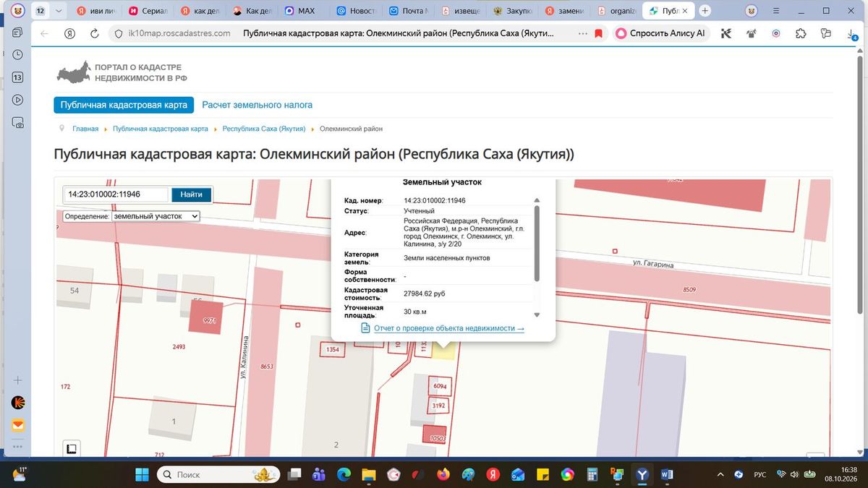Image resolution: width=868 pixels, height=488 pixels.
Task: Switch to the Закупки browser tab
Action: click(x=512, y=11)
